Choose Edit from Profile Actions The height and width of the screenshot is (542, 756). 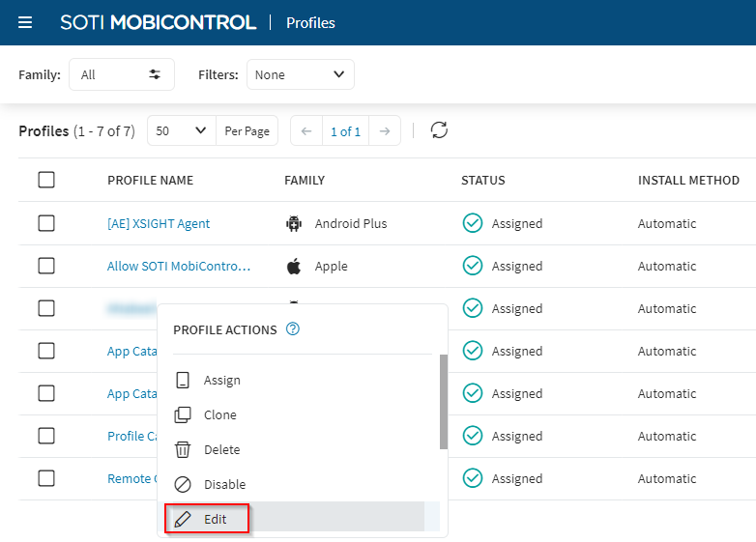[x=299, y=517]
